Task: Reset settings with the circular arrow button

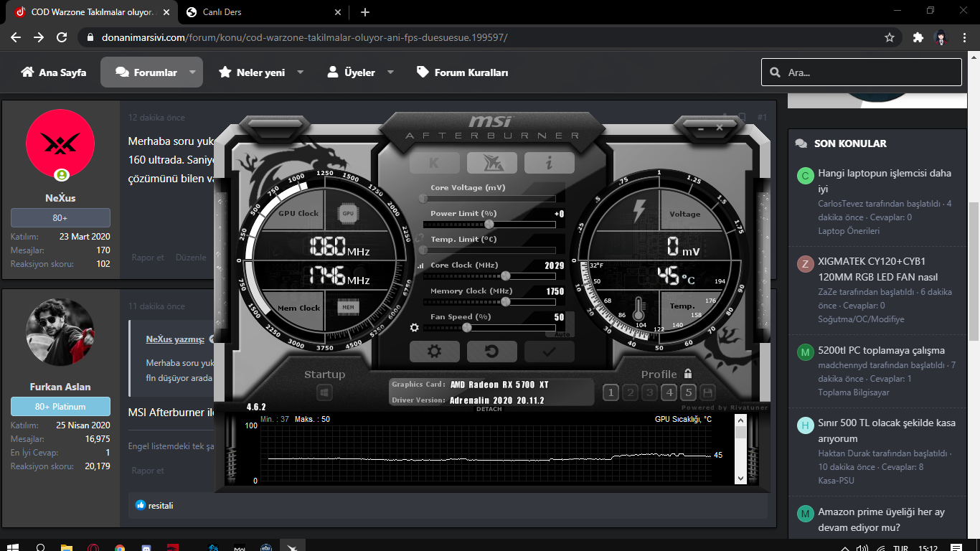Action: click(x=491, y=352)
